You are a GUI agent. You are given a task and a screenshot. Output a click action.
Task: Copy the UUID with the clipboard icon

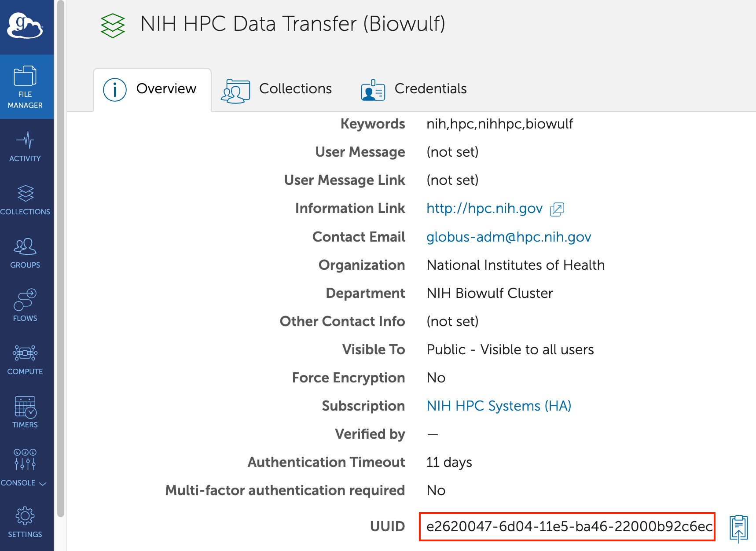[x=739, y=528]
